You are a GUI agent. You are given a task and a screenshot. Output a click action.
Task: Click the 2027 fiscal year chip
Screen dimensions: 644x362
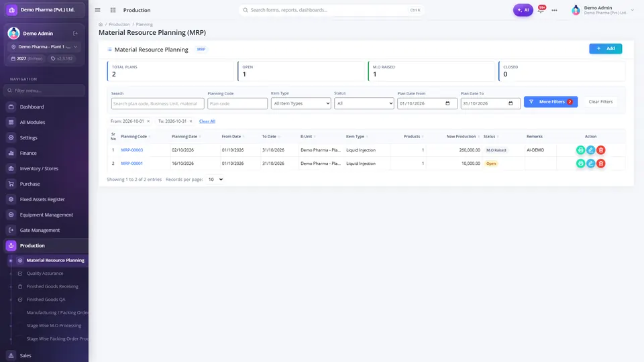(x=27, y=59)
